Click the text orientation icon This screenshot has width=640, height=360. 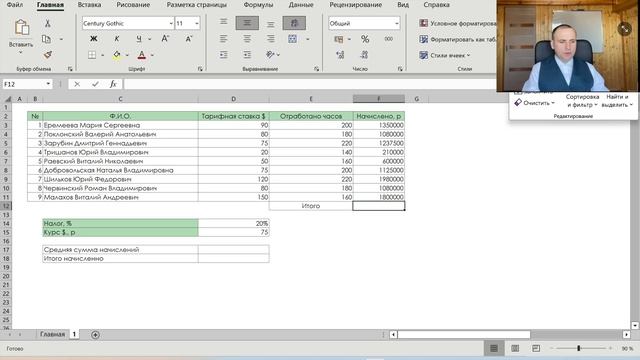point(270,55)
